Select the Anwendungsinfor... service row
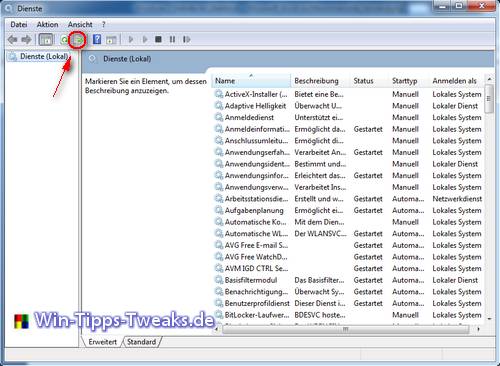This screenshot has height=366, width=500. [349, 176]
